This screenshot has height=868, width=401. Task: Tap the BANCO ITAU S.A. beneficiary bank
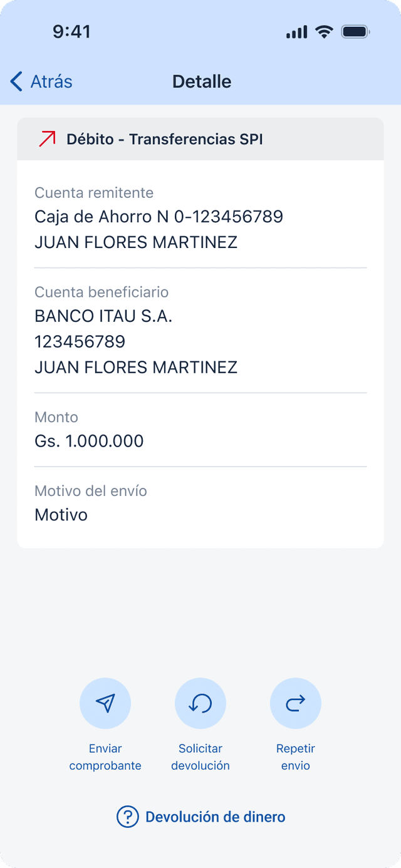[x=103, y=317]
